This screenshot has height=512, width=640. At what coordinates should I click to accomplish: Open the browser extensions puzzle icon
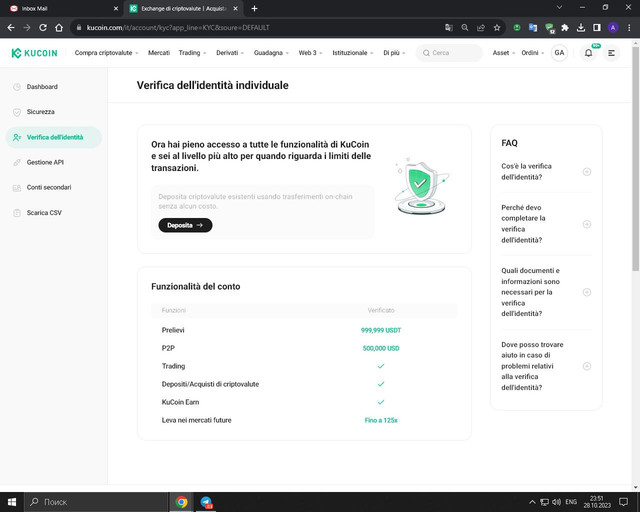[x=565, y=28]
